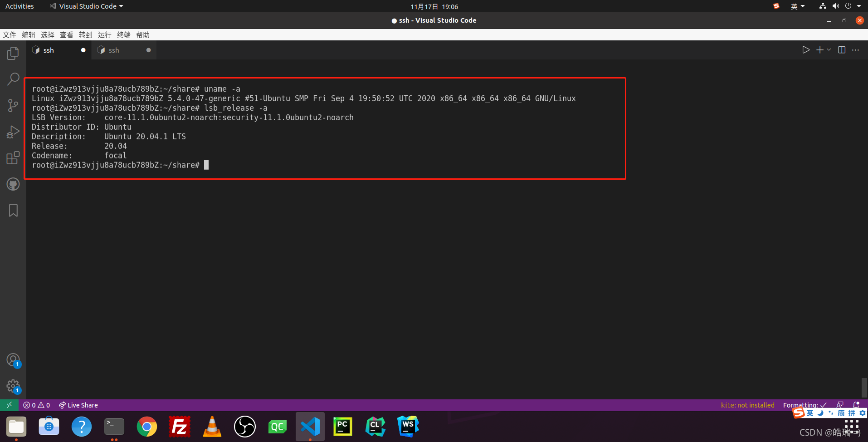Click kite: not installed status item
Screen dimensions: 868x442
point(747,405)
